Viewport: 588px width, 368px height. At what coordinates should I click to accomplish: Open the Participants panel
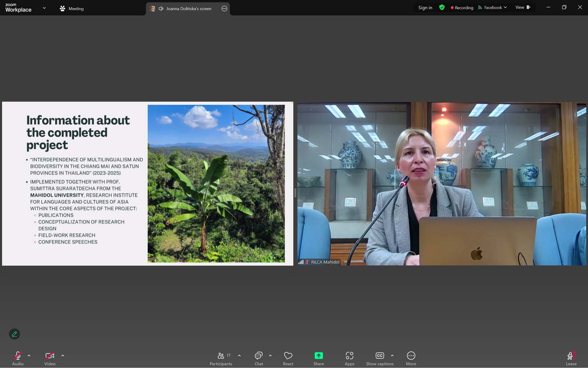[221, 358]
